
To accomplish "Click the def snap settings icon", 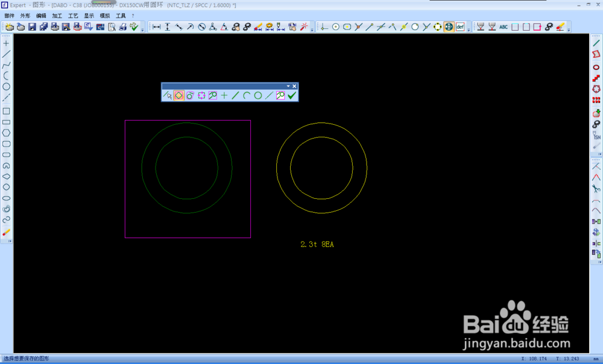I will click(x=460, y=27).
